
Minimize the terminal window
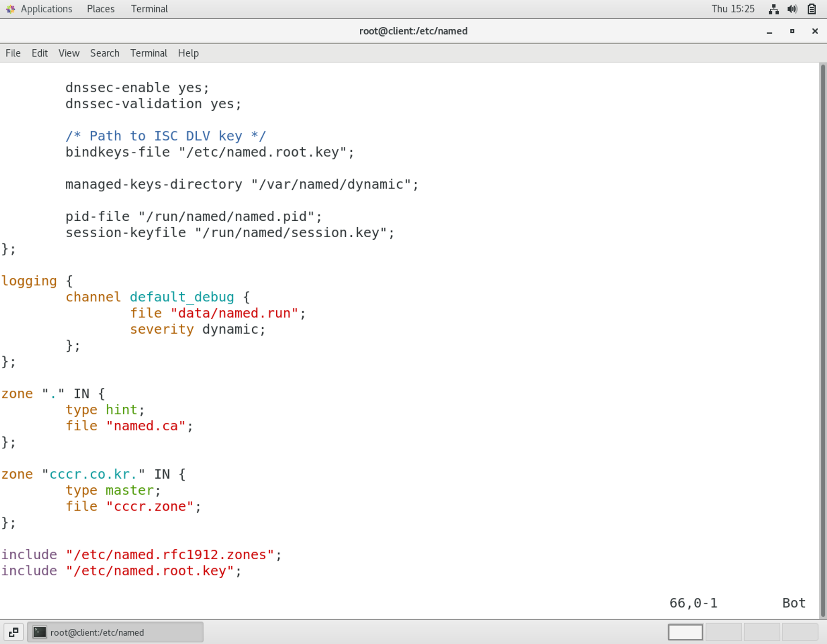pos(770,31)
